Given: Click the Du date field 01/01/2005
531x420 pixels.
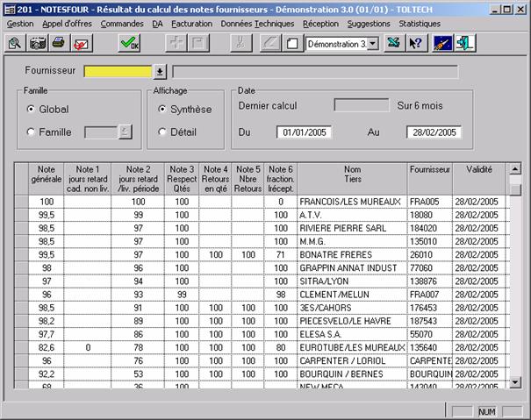Looking at the screenshot, I should pyautogui.click(x=302, y=132).
